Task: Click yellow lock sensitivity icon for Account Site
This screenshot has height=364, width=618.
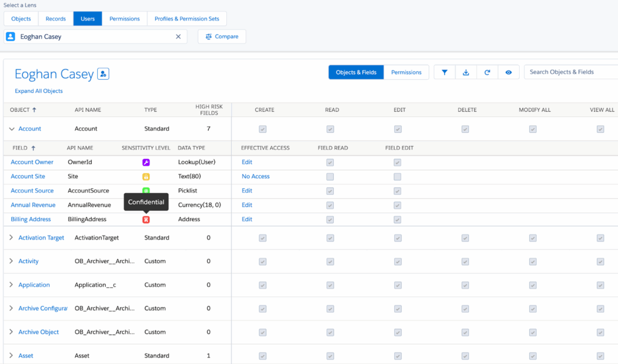Action: point(146,177)
